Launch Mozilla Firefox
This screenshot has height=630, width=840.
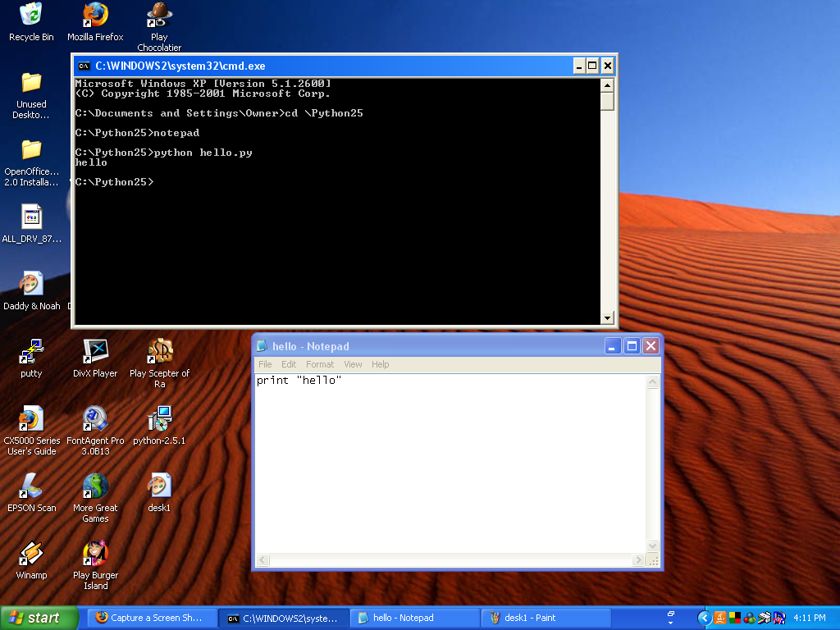[x=95, y=16]
